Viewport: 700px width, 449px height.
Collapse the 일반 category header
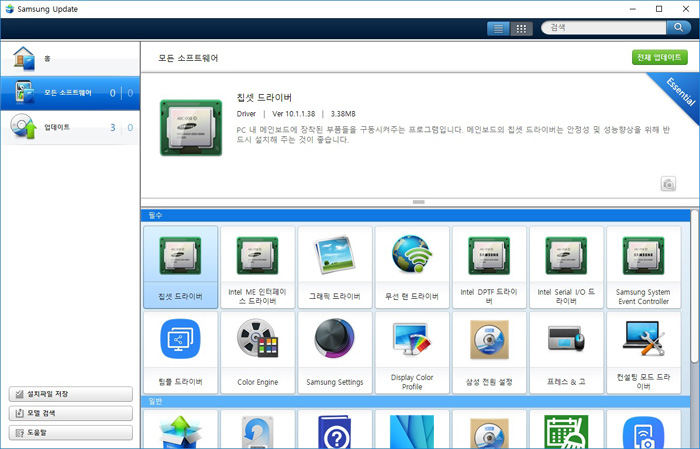coord(417,401)
